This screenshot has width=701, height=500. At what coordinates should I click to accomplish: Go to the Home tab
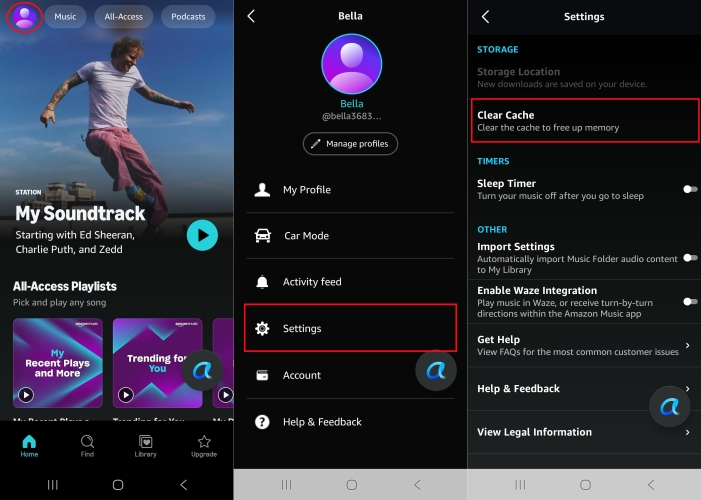click(29, 446)
